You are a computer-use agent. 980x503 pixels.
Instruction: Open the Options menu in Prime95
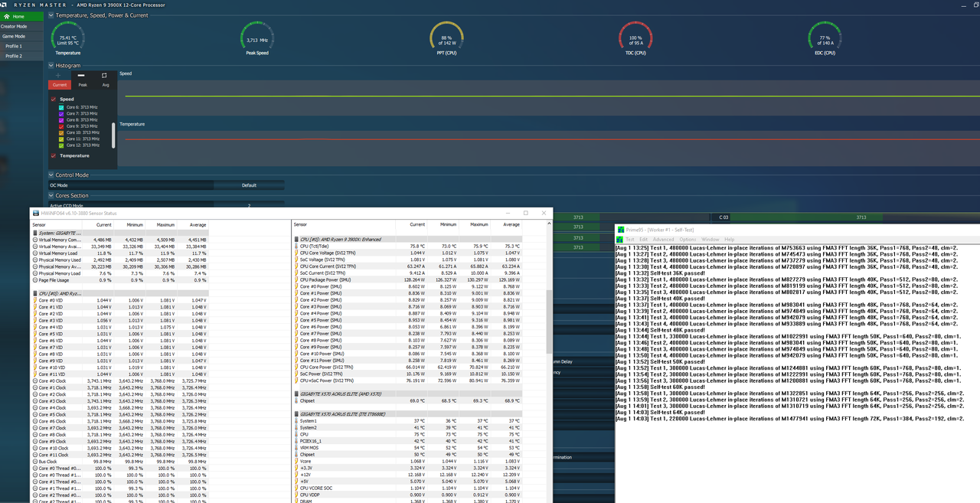(x=688, y=240)
